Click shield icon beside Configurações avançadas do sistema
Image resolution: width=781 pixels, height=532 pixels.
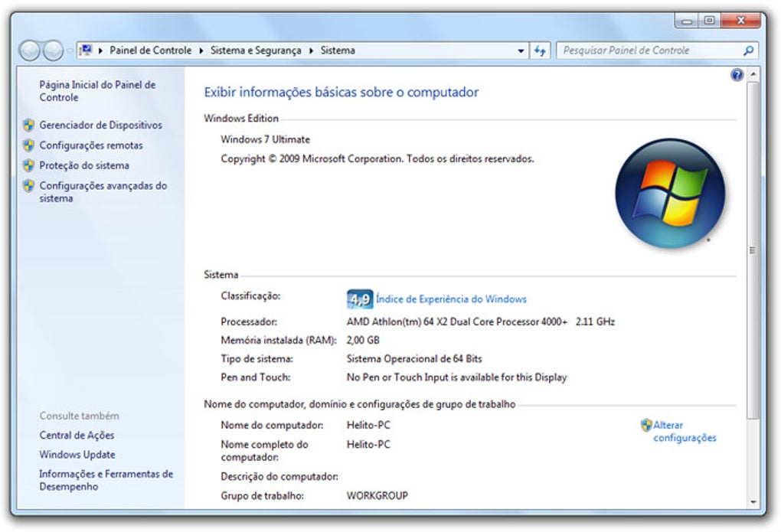click(x=29, y=186)
